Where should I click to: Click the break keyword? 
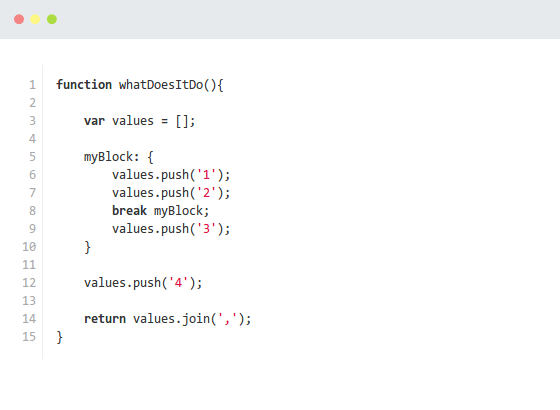pyautogui.click(x=129, y=211)
